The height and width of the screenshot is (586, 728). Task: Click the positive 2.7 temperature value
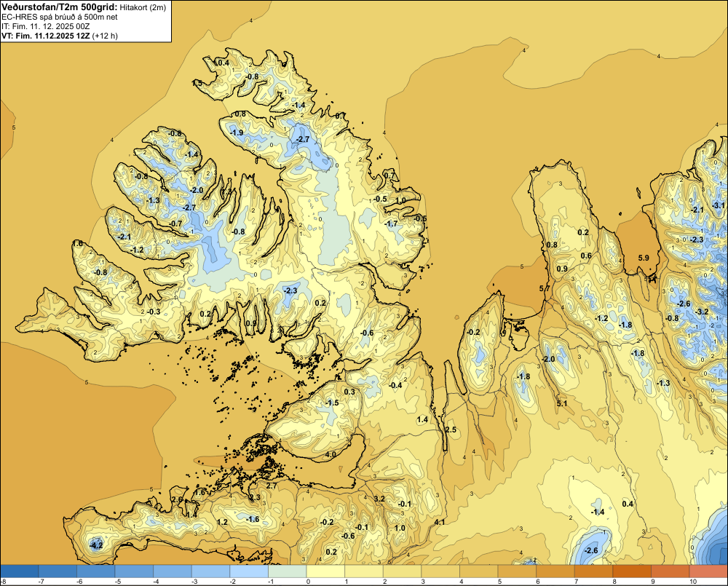coord(271,486)
